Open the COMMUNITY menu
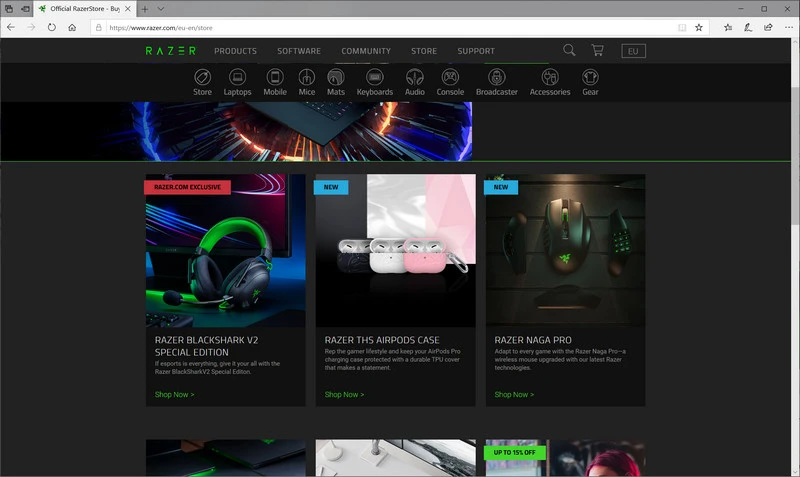This screenshot has width=800, height=477. [x=366, y=51]
